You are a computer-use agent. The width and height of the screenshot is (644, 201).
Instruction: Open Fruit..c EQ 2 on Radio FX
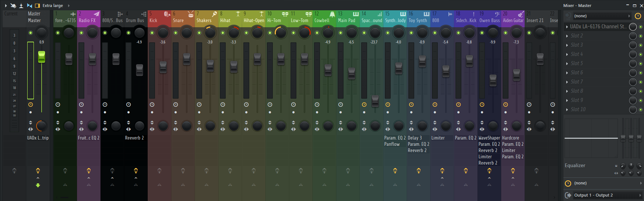click(89, 138)
